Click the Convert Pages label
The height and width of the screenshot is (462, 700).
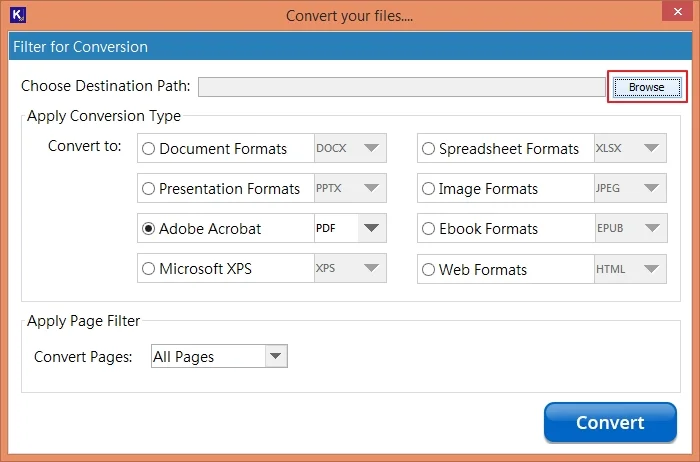[83, 357]
